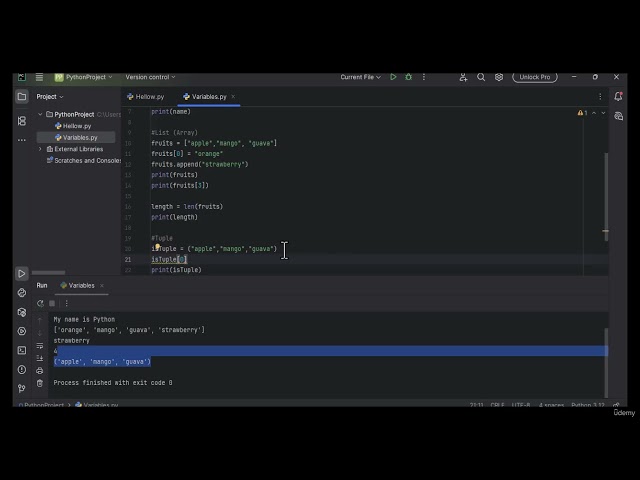
Task: Open more run actions beside debug icon
Action: [x=424, y=77]
